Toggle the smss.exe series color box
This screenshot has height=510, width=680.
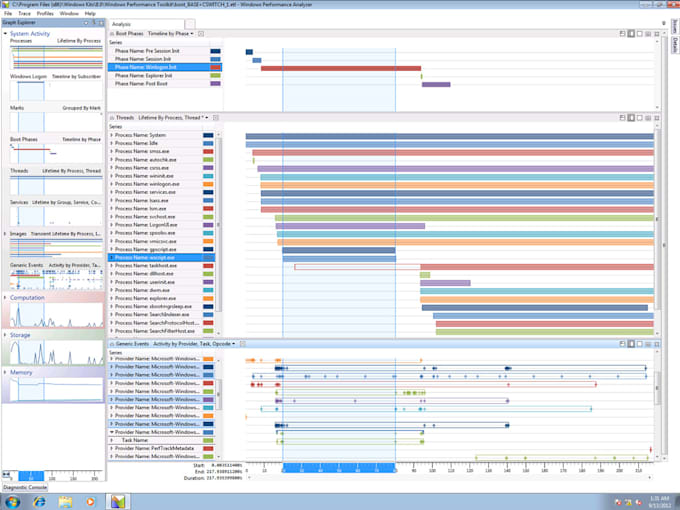click(208, 151)
